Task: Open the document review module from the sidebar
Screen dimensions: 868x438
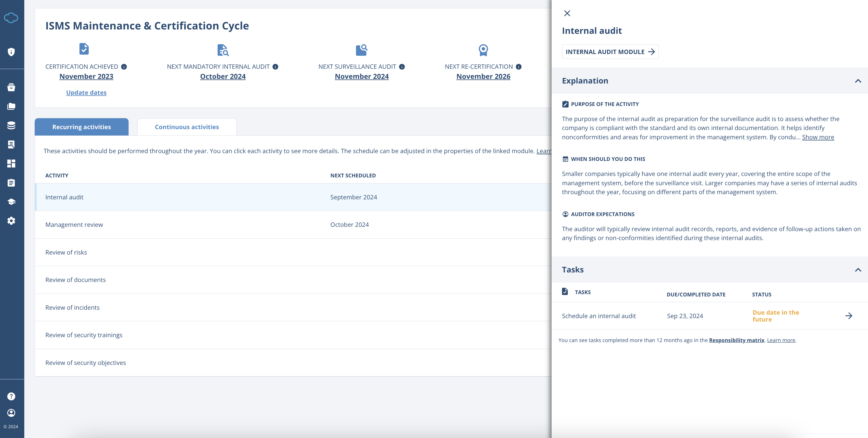Action: [x=12, y=144]
